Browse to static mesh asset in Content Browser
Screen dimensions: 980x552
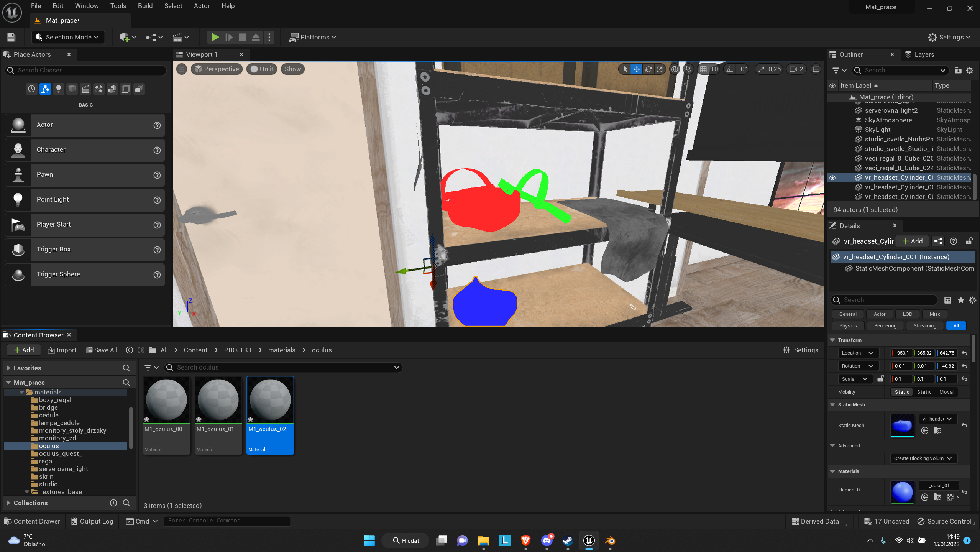[937, 430]
